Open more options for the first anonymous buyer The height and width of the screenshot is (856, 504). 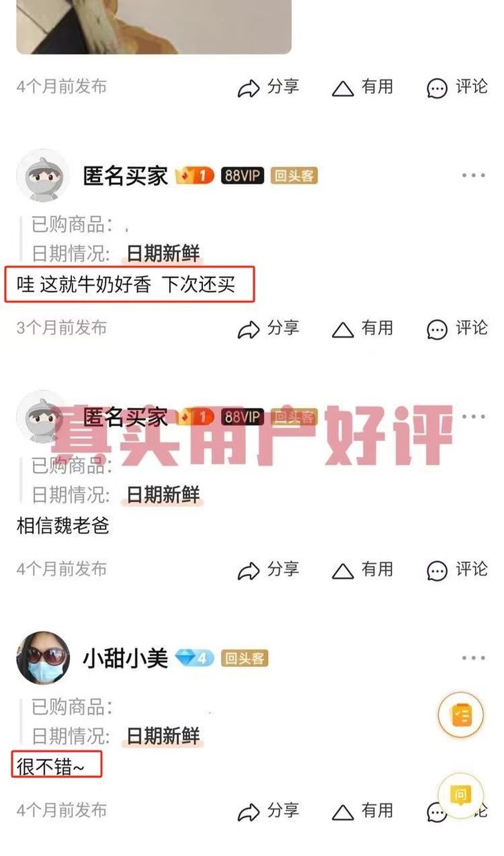pos(474,175)
